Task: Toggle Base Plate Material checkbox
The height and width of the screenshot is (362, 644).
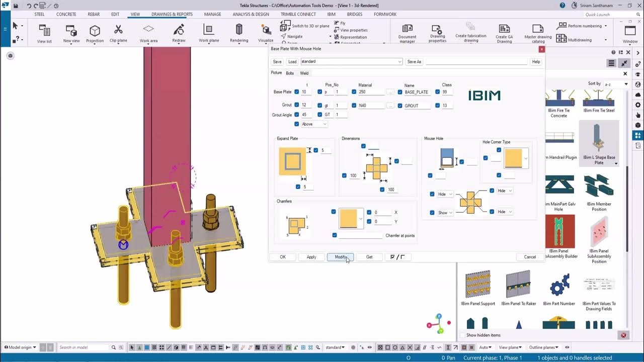Action: [x=354, y=92]
